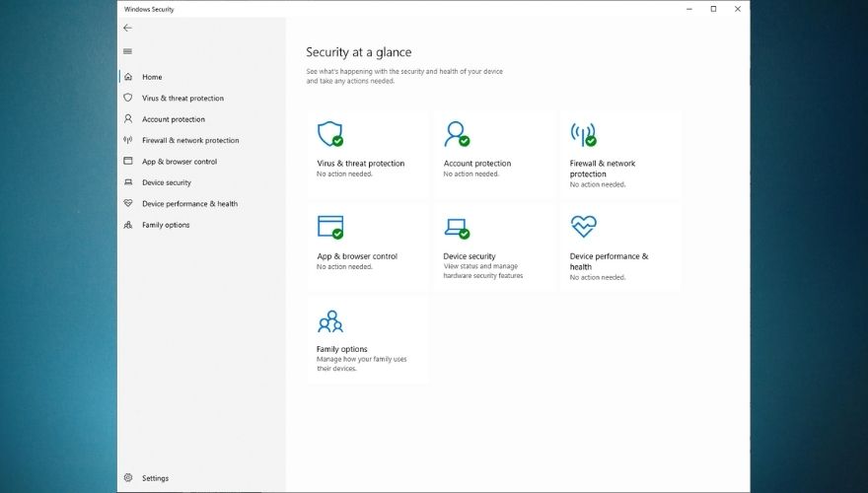This screenshot has width=868, height=493.
Task: Click the large App & browser window icon
Action: [x=330, y=227]
